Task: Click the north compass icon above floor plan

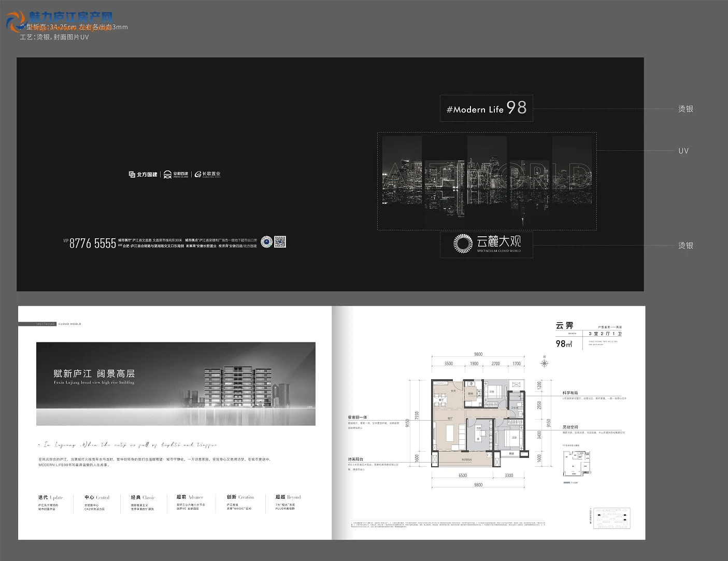Action: 544,363
